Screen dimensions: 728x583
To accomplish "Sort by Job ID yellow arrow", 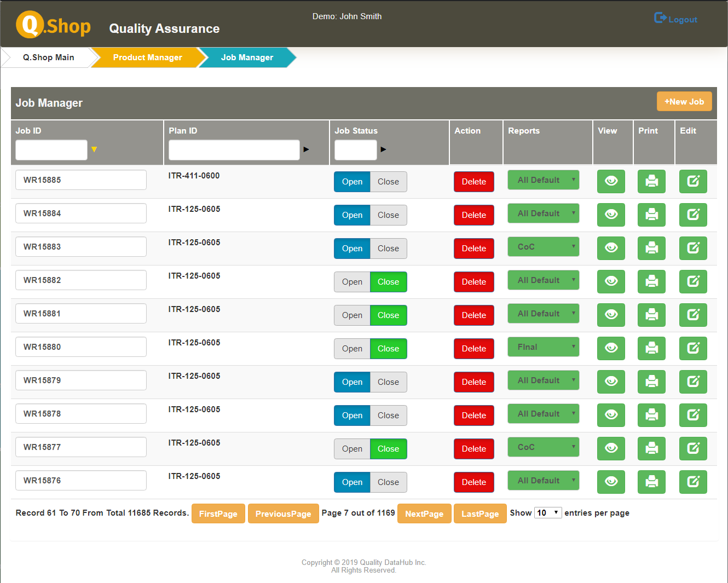I will click(x=94, y=149).
